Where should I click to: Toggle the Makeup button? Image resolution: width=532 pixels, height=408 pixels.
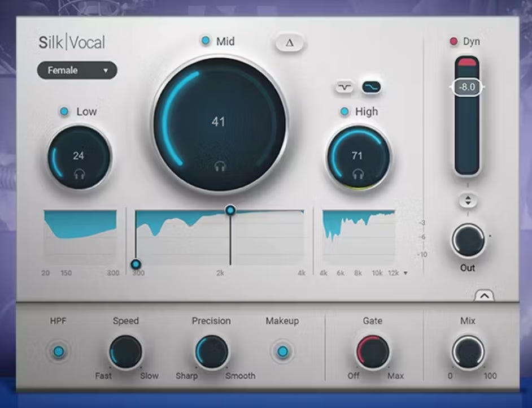coord(282,351)
